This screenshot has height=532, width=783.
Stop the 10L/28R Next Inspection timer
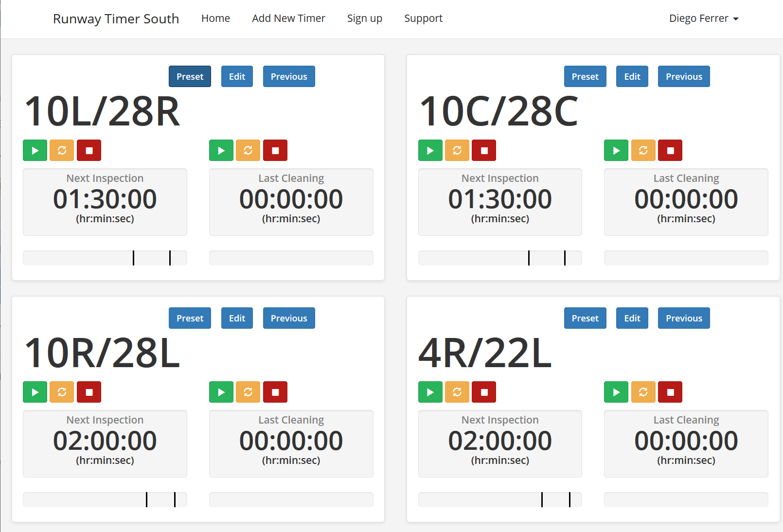pos(89,150)
